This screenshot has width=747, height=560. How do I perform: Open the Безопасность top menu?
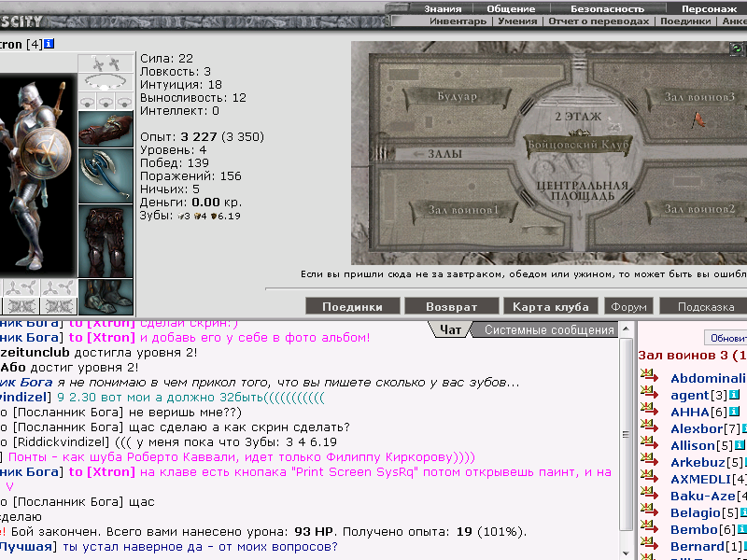(x=608, y=8)
